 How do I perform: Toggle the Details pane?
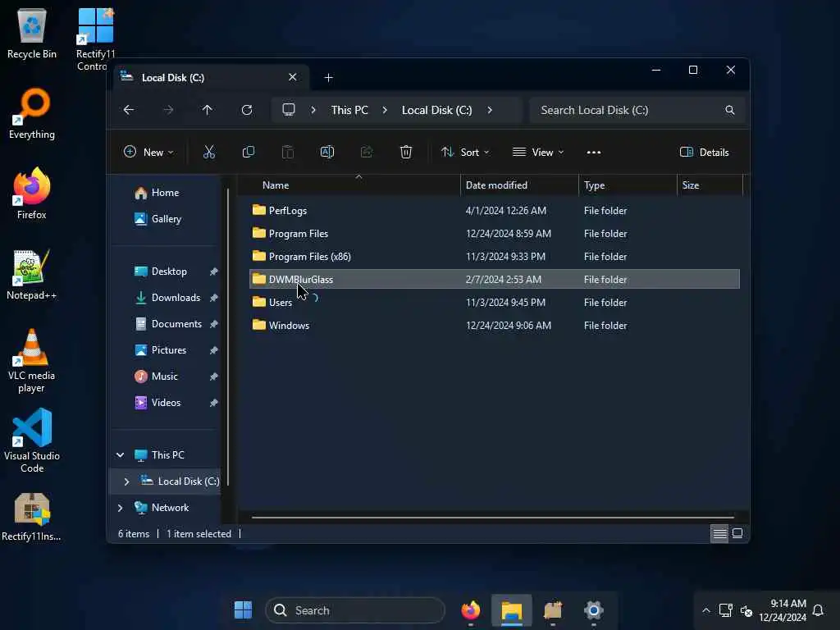704,152
